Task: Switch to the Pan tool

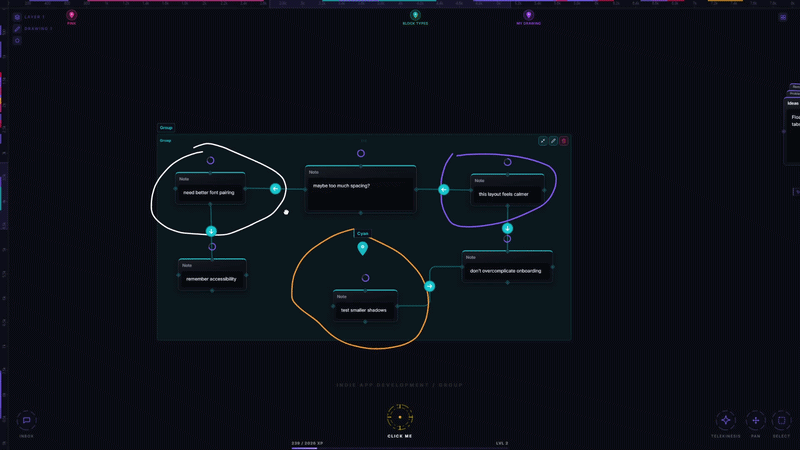Action: tap(756, 420)
